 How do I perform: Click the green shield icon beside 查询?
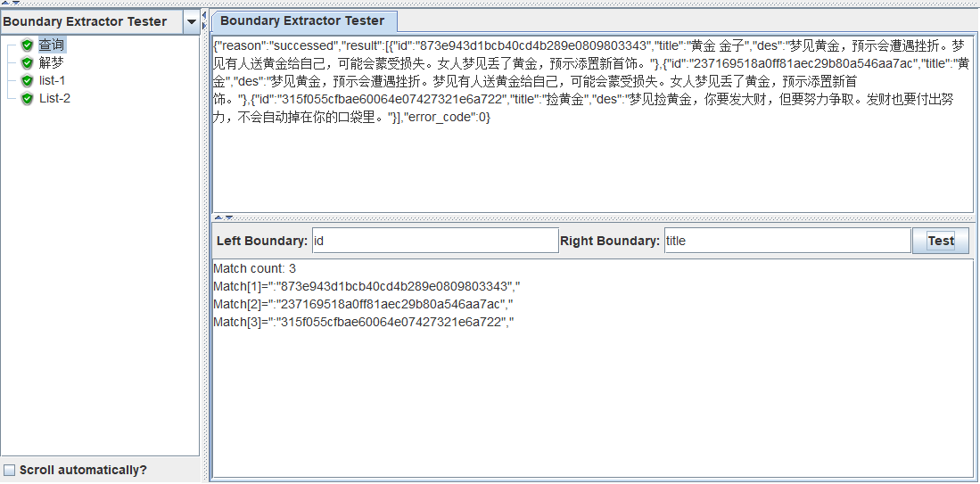point(27,45)
